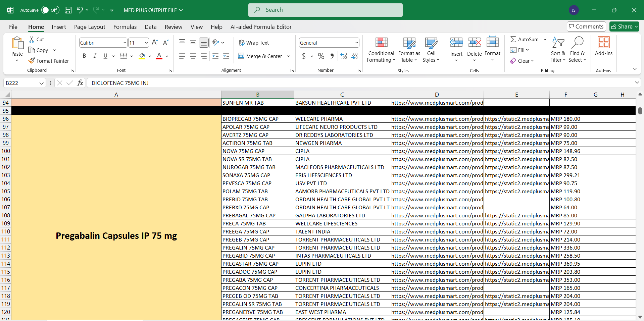Turn on the AutoSave switch

pyautogui.click(x=50, y=10)
